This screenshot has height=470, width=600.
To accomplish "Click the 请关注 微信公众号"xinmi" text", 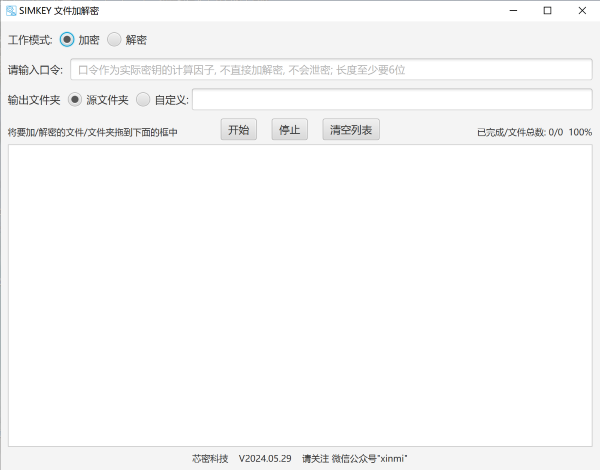I will tap(355, 459).
